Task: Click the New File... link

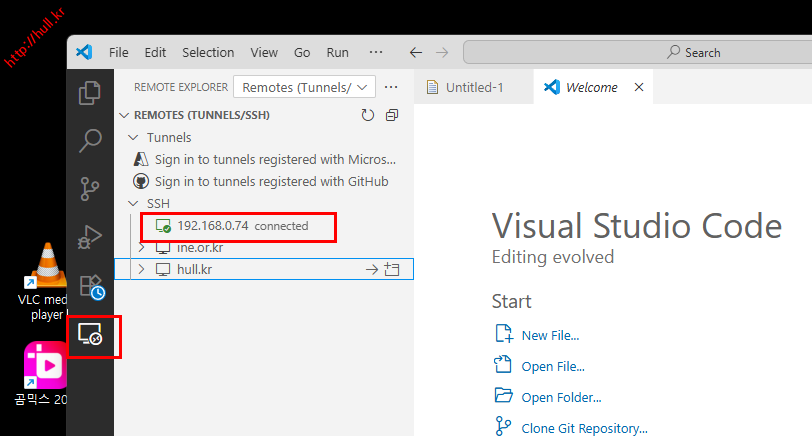Action: (x=550, y=335)
